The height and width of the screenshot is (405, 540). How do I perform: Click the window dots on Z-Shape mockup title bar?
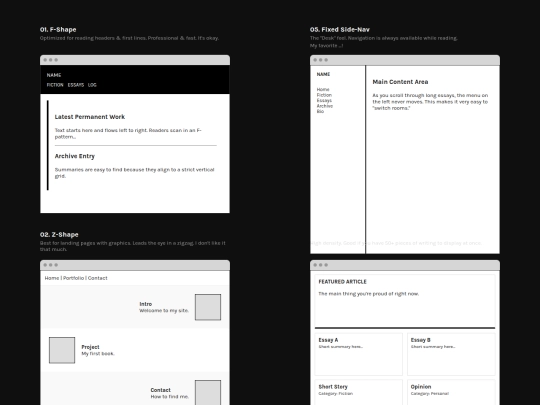[x=51, y=265]
